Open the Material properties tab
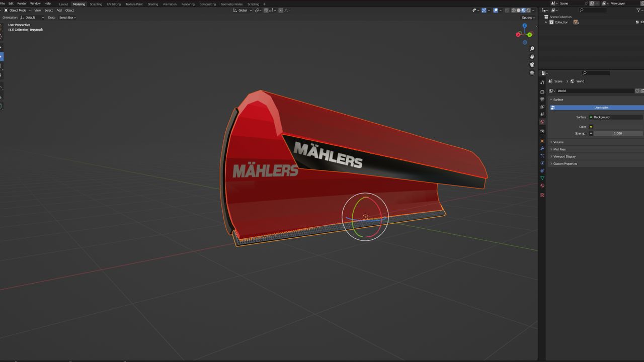Screen dimensions: 644x362 (542, 186)
